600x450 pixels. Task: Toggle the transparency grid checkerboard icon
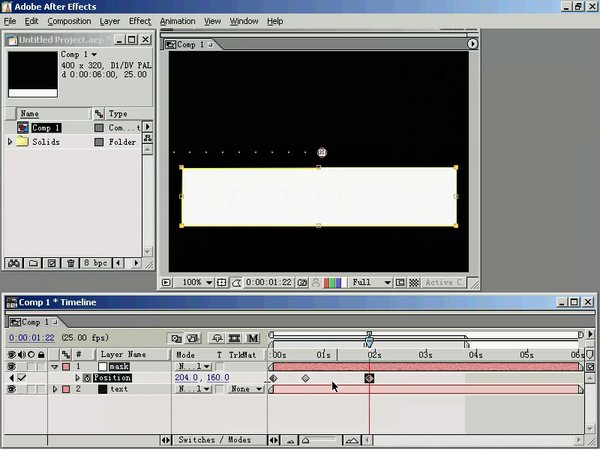coord(414,283)
